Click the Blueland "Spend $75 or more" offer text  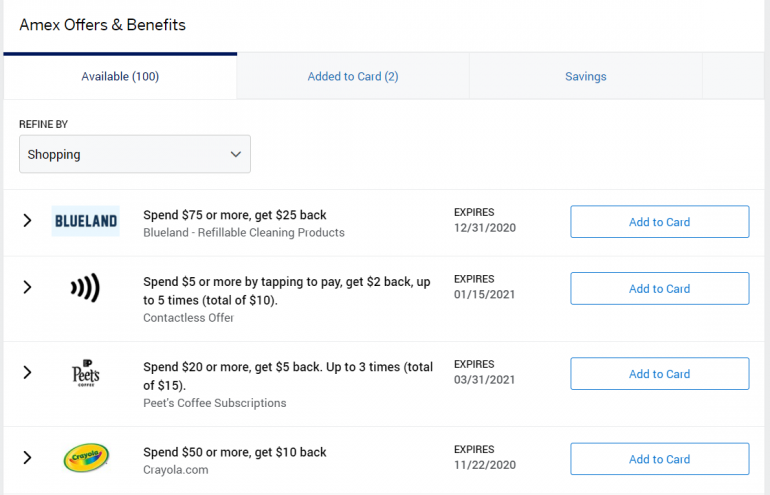(x=235, y=215)
